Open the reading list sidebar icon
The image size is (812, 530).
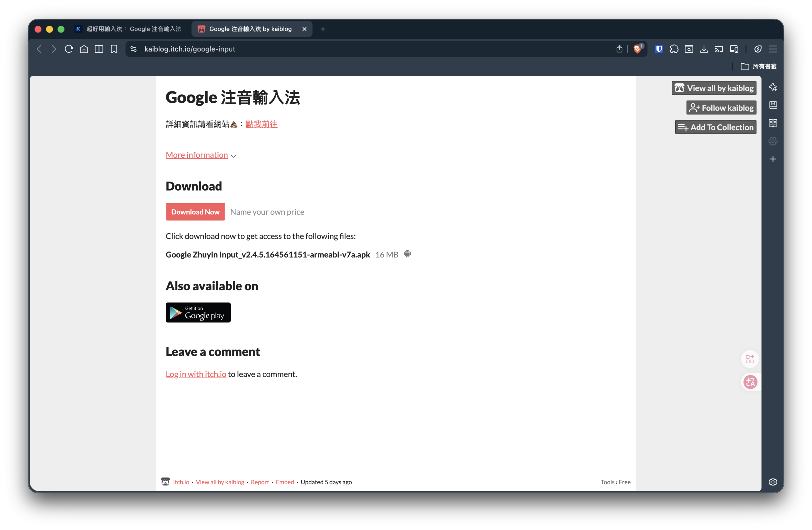(772, 123)
